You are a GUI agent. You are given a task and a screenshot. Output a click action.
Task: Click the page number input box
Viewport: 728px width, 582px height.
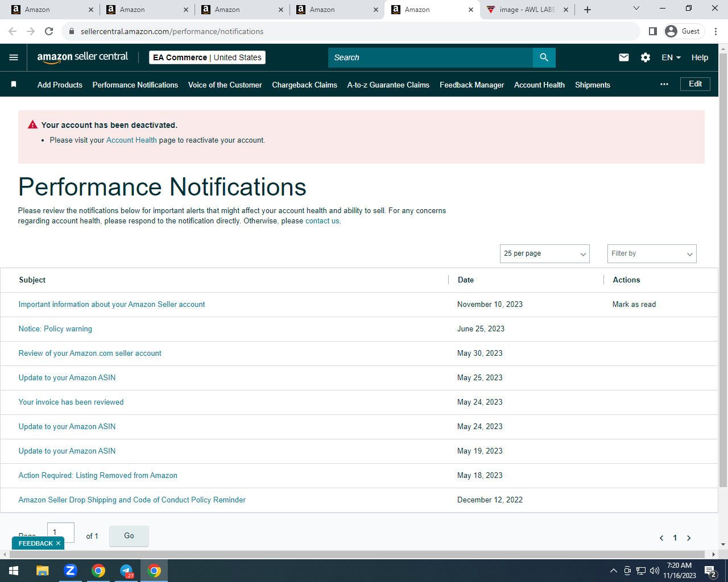point(61,533)
